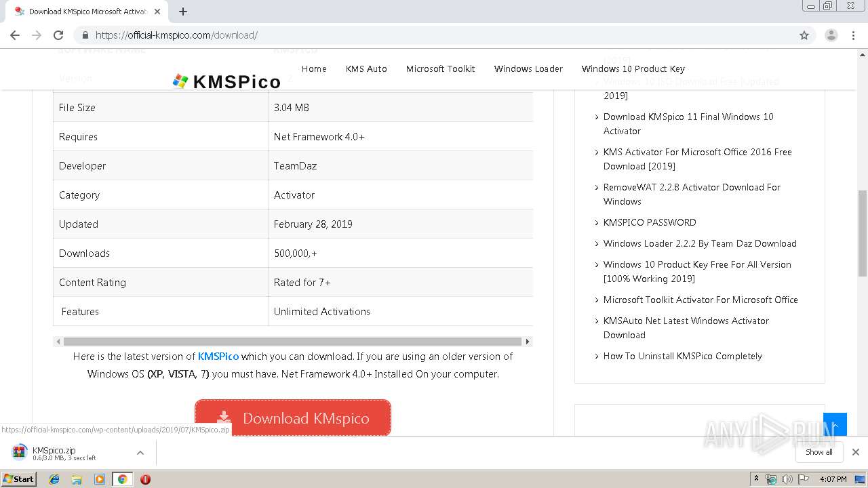
Task: Open red antivirus taskbar icon
Action: [145, 479]
